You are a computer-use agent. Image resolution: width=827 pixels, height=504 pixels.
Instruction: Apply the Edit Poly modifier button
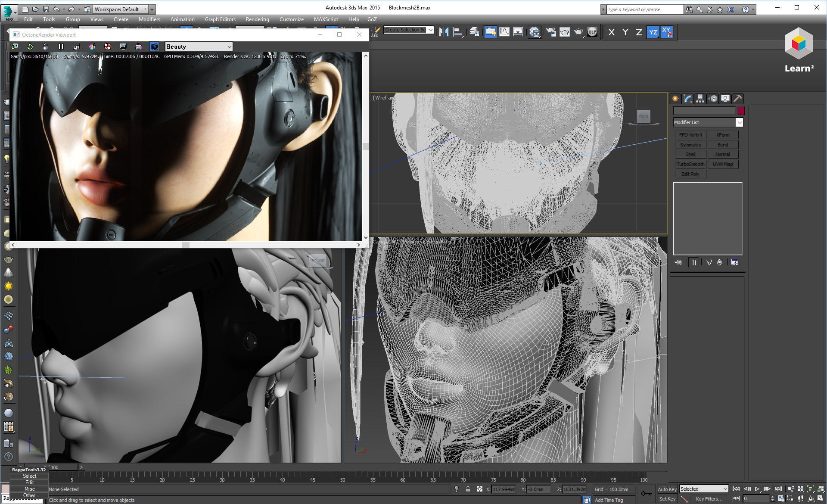coord(690,174)
